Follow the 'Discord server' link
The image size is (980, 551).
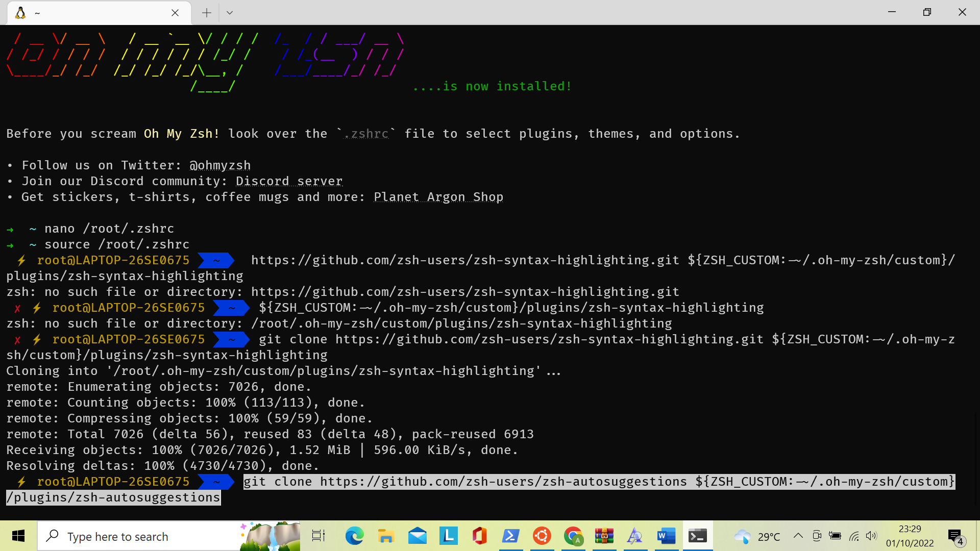[289, 181]
